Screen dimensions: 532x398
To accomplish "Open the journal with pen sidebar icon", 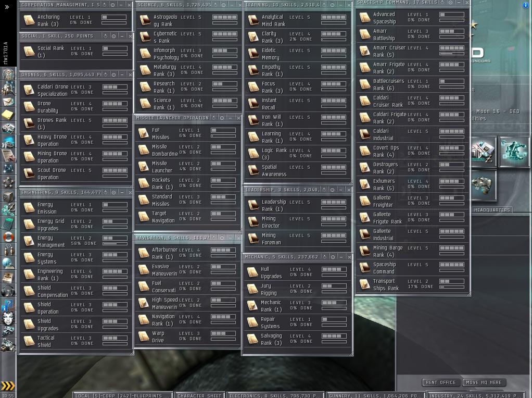I will (x=8, y=155).
